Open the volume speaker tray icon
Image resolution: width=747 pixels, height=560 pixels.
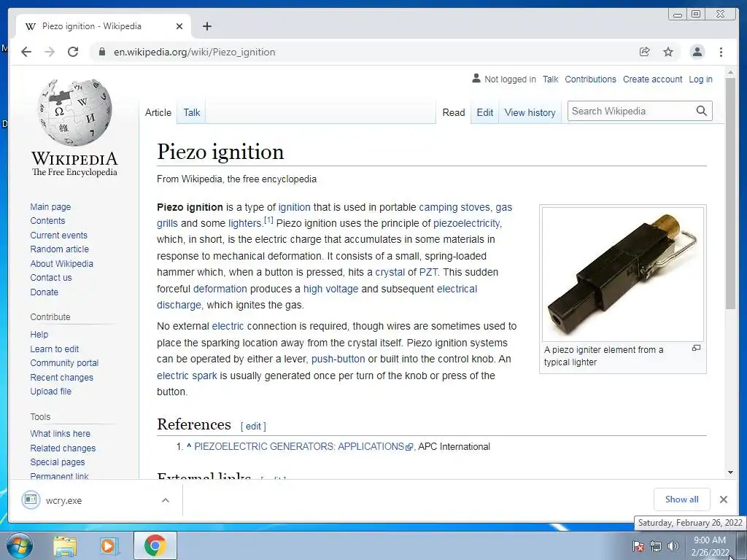pos(673,546)
